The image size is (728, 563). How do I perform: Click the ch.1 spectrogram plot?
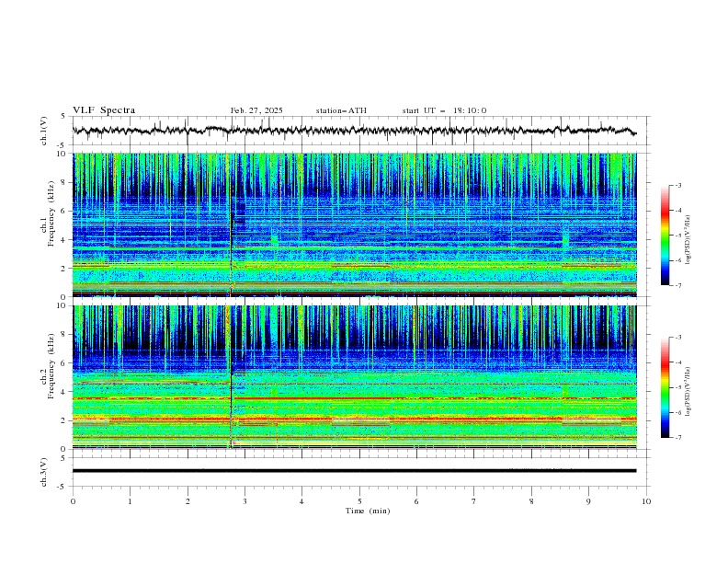tap(355, 224)
